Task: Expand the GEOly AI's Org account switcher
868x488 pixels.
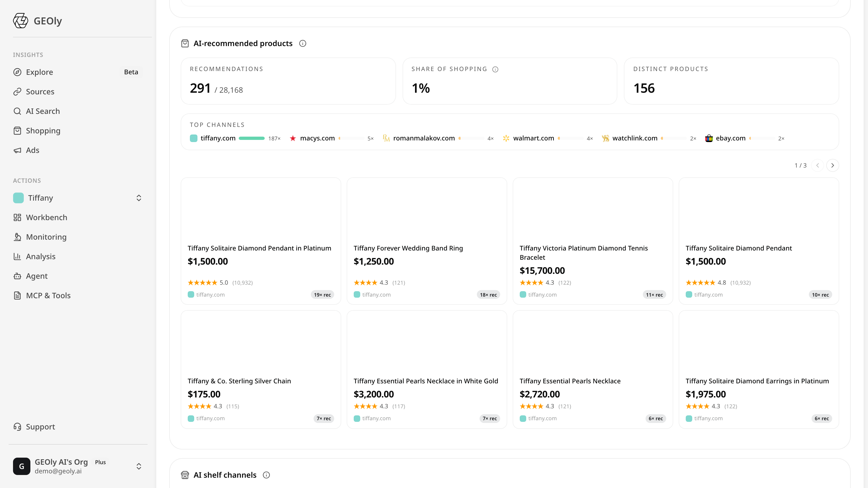Action: (x=139, y=466)
